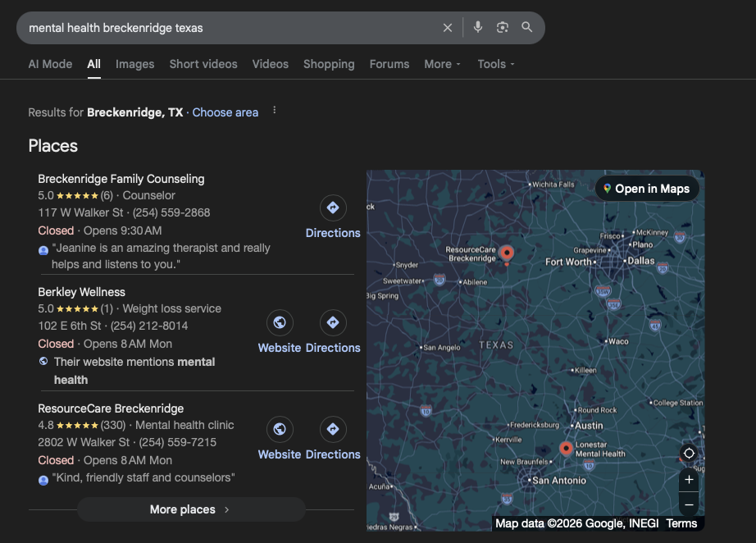
Task: Open Website for Berkley Wellness
Action: point(280,322)
